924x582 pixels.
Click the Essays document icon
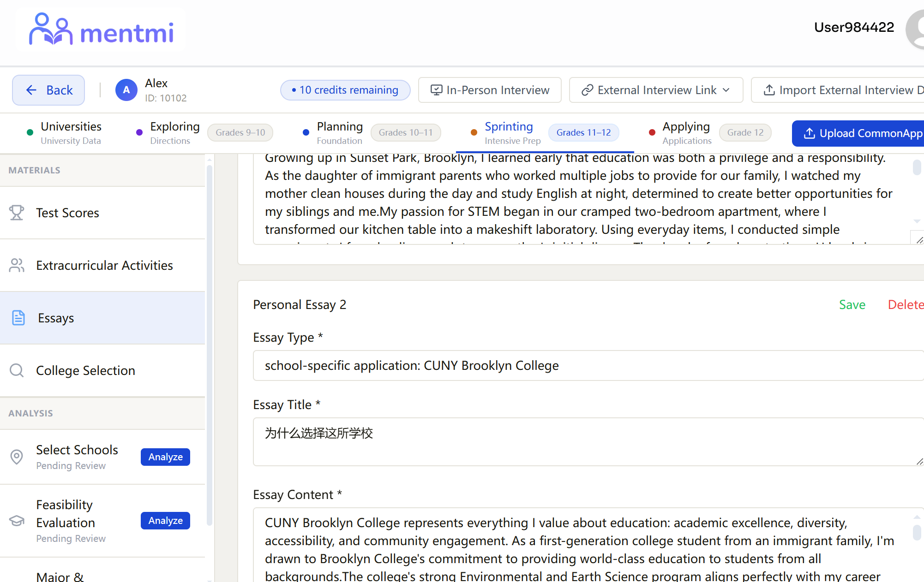click(18, 318)
